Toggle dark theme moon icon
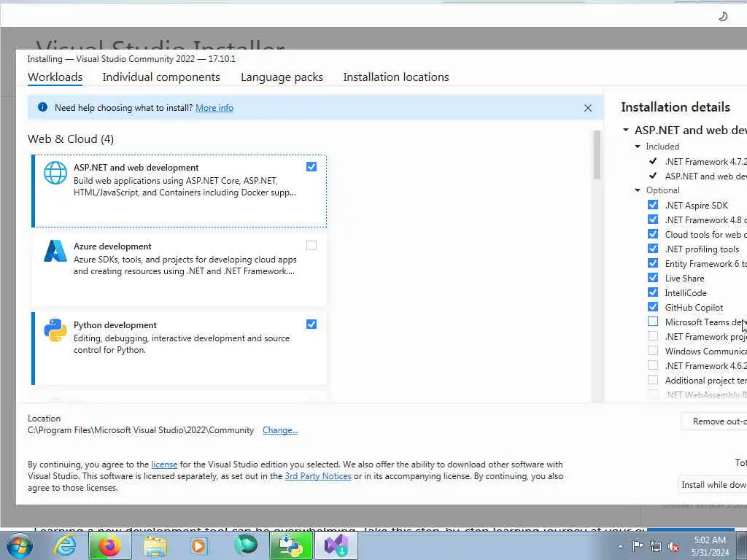The height and width of the screenshot is (560, 747). pos(723,17)
